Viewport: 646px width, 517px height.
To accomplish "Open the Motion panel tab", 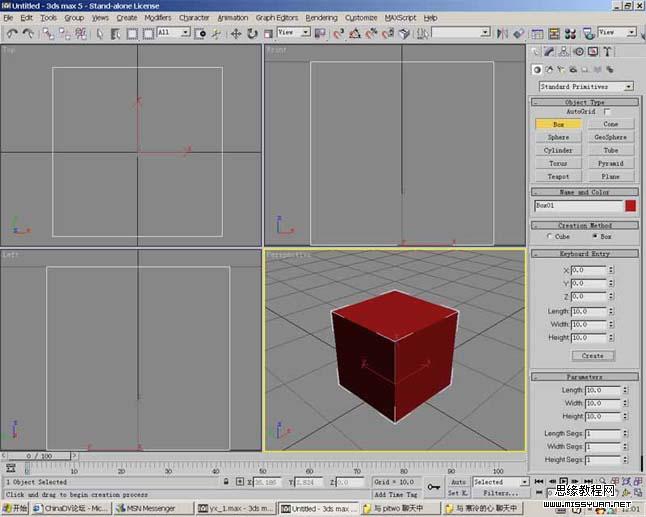I will coord(578,51).
